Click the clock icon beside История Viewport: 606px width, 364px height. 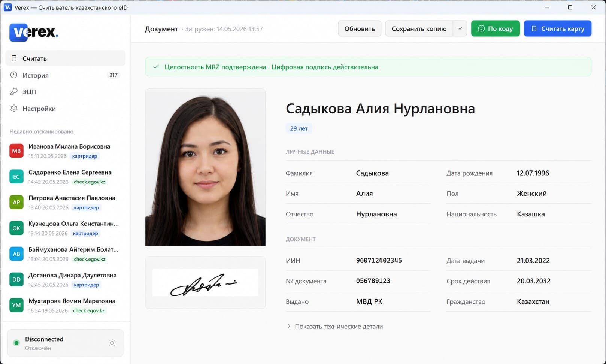pos(14,75)
